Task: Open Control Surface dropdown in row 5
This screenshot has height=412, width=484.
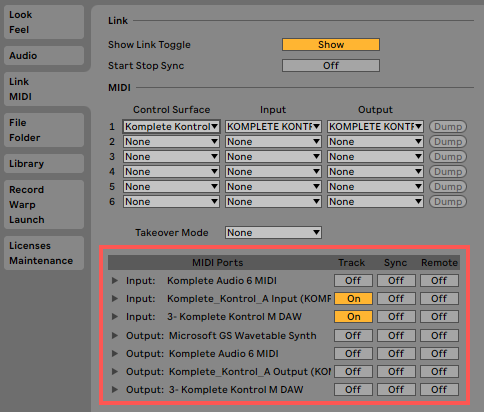Action: [x=171, y=187]
